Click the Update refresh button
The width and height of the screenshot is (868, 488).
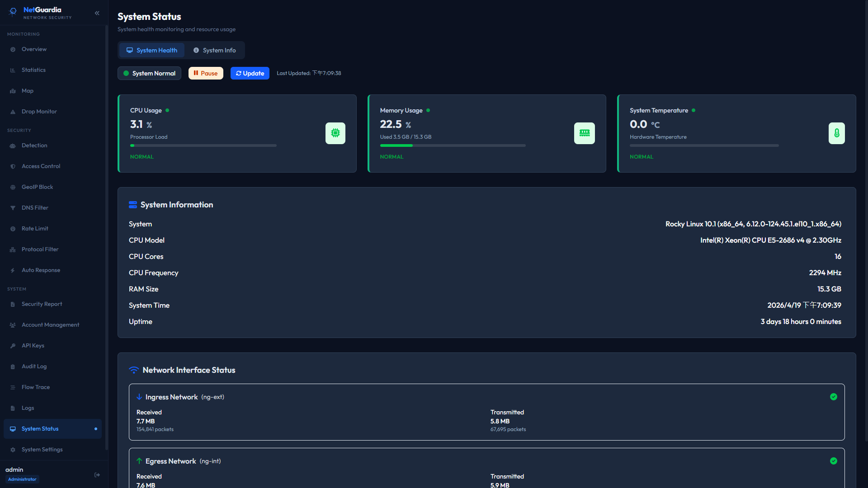250,73
